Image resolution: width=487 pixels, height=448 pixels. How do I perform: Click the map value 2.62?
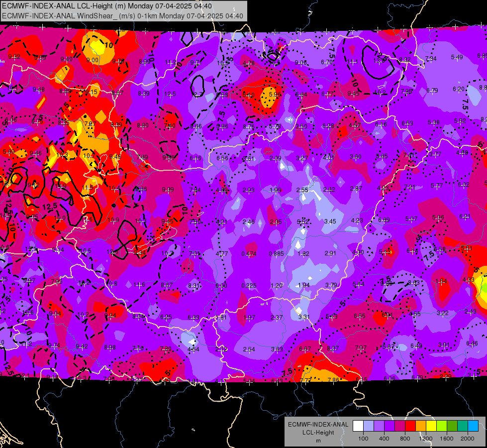point(329,189)
